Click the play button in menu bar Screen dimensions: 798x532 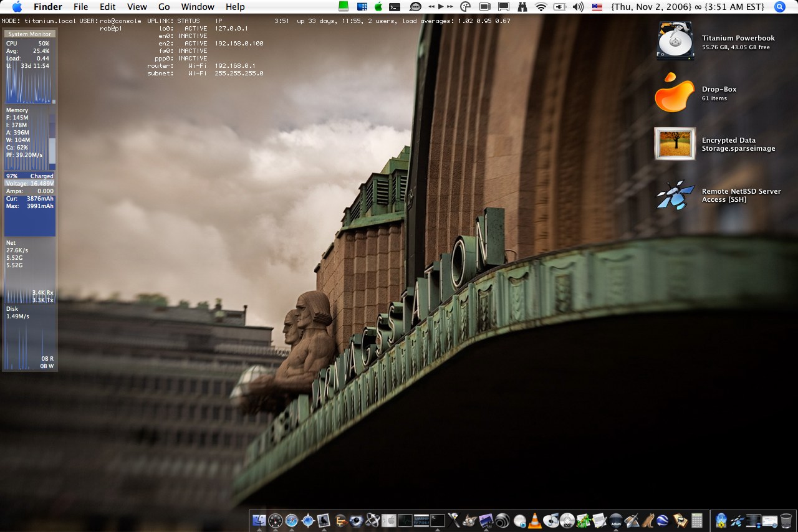tap(441, 6)
